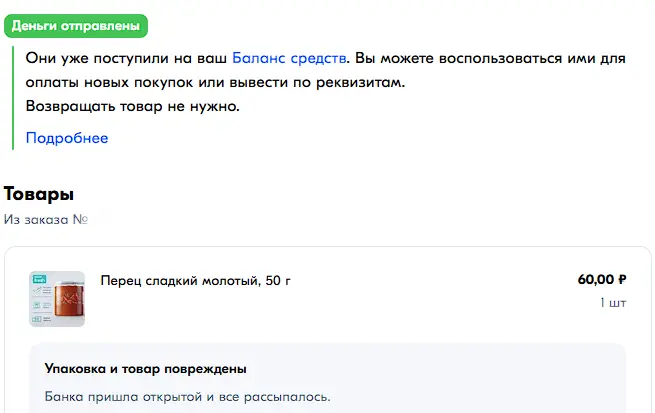
Task: Click the green vertical bar beside the message
Action: [x=13, y=98]
